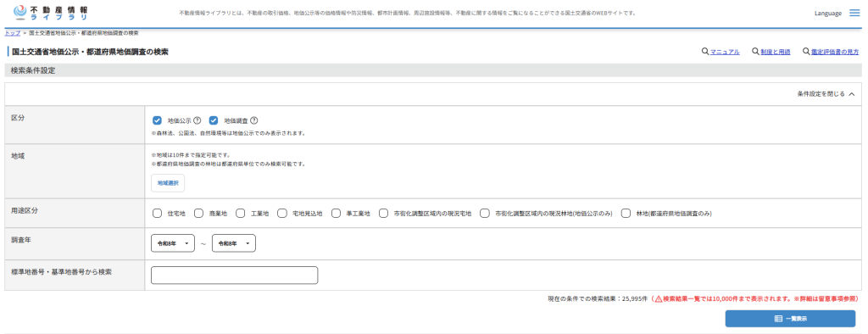The height and width of the screenshot is (334, 868).
Task: Check the 市街化調整区域内の現況宅地 checkbox
Action: [384, 214]
